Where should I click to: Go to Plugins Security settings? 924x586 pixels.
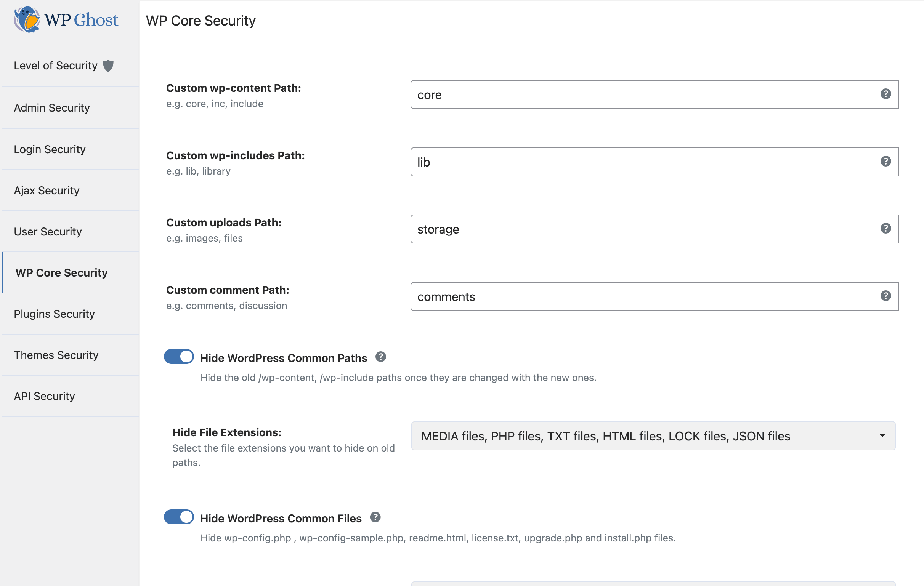(54, 314)
